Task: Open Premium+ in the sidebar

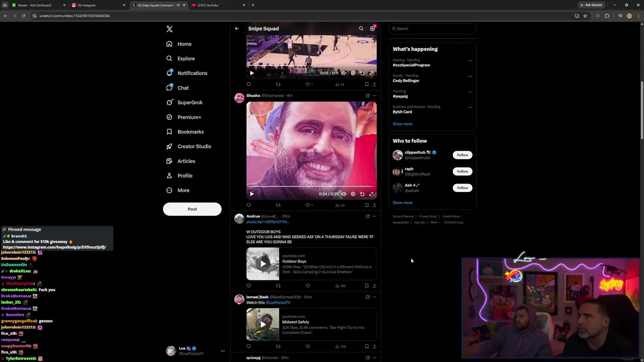Action: 184,117
